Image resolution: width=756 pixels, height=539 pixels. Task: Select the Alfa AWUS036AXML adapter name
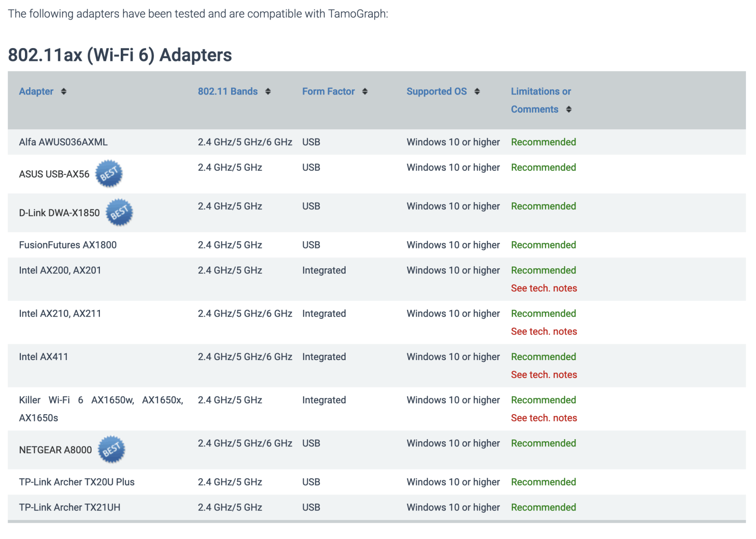point(63,142)
